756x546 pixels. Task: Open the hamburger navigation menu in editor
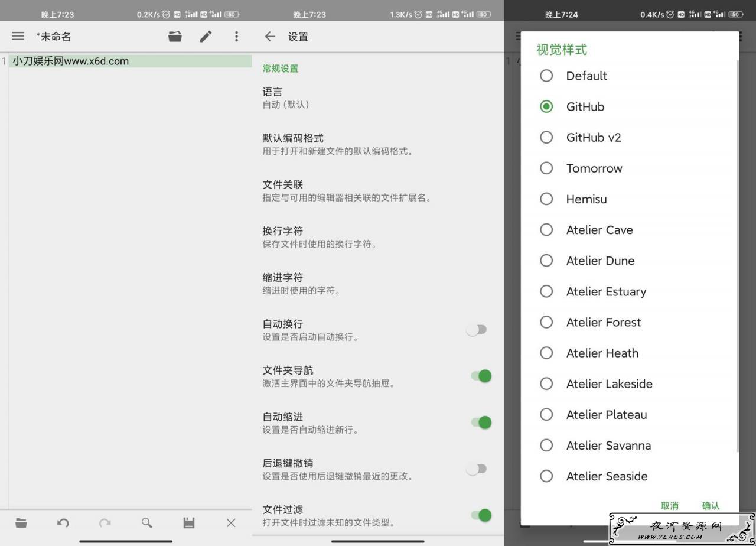tap(18, 37)
